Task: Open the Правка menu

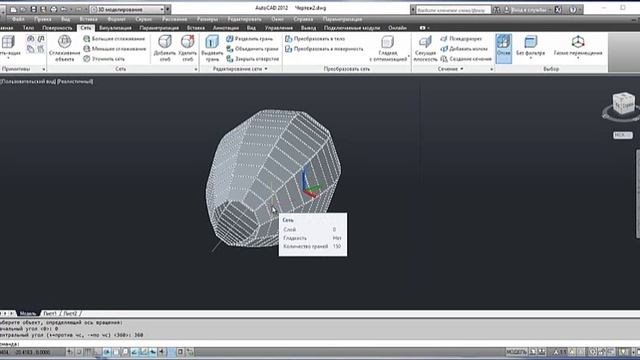Action: [x=42, y=19]
